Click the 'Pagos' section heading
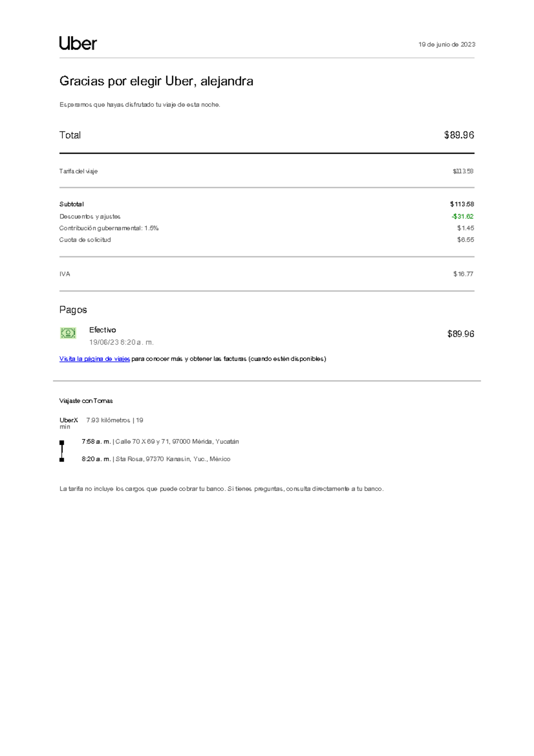Image resolution: width=534 pixels, height=756 pixels. [x=73, y=310]
